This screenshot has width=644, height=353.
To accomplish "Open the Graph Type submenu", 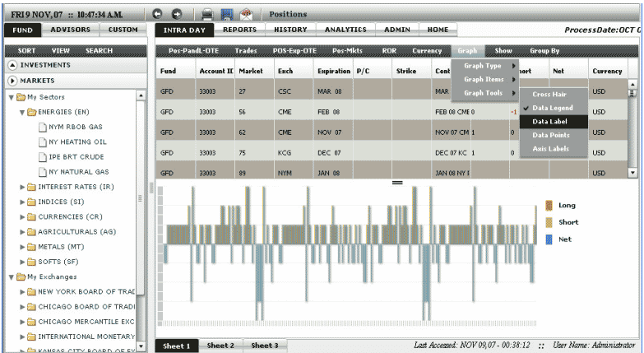I will (484, 66).
